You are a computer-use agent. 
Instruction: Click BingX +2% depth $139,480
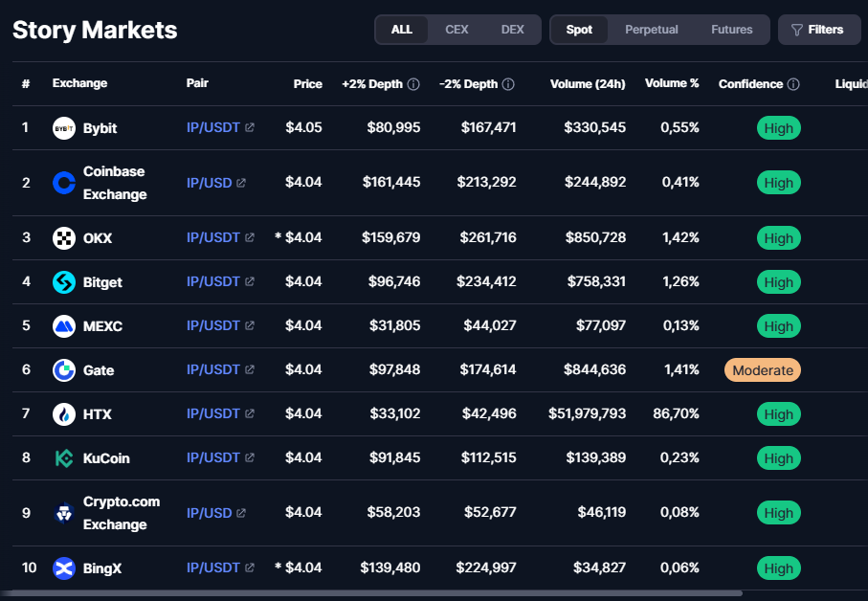pyautogui.click(x=390, y=568)
